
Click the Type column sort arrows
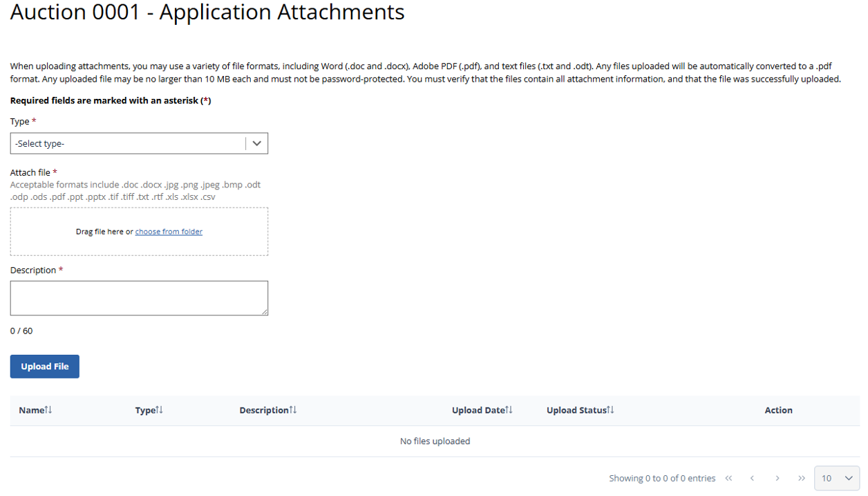pyautogui.click(x=160, y=410)
